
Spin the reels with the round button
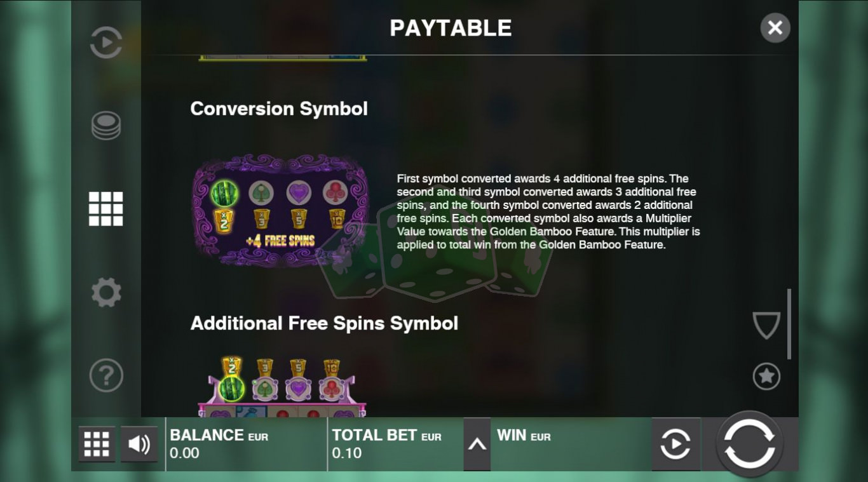[750, 444]
